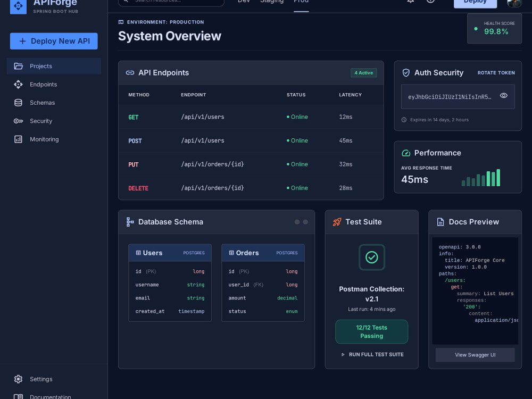
Task: Click the METHOD column header
Action: (x=139, y=95)
